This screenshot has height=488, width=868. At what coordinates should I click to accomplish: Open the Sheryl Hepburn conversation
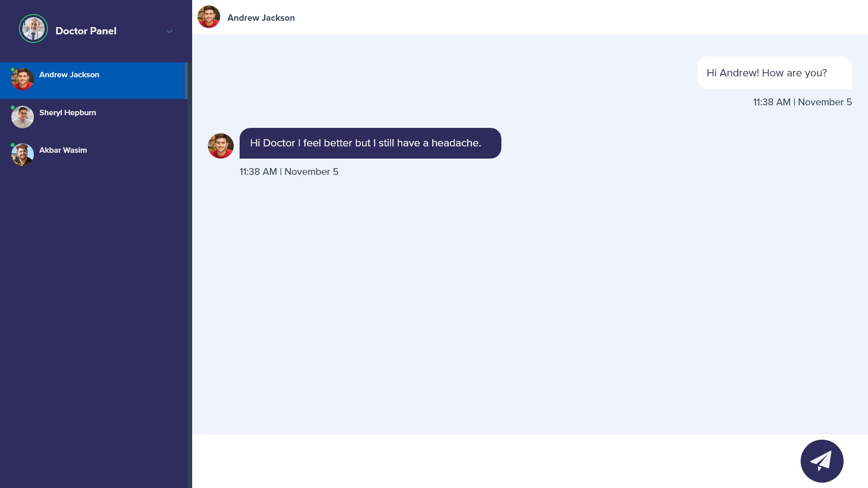point(67,113)
